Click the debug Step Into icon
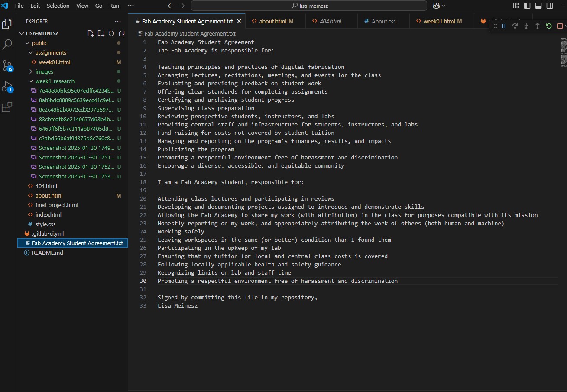 point(526,26)
